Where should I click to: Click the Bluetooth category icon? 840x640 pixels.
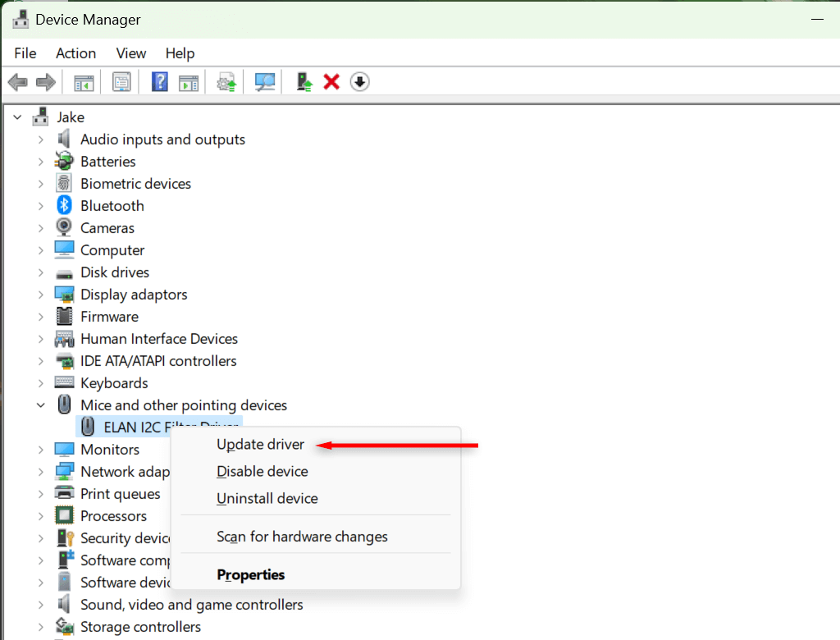pyautogui.click(x=64, y=205)
